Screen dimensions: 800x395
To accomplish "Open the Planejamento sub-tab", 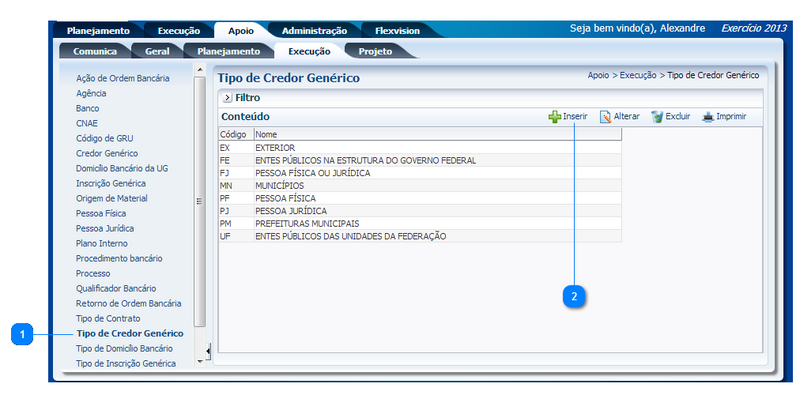I will click(x=229, y=52).
